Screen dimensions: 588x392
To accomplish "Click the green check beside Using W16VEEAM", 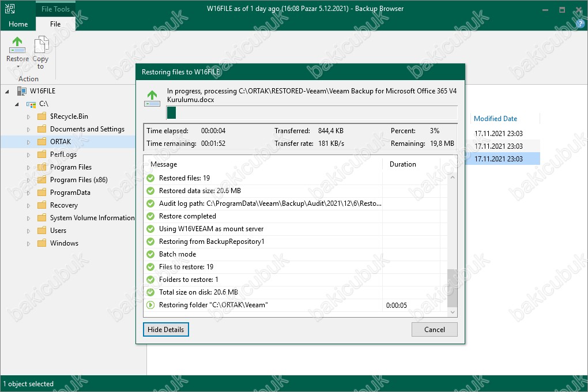I will [150, 229].
